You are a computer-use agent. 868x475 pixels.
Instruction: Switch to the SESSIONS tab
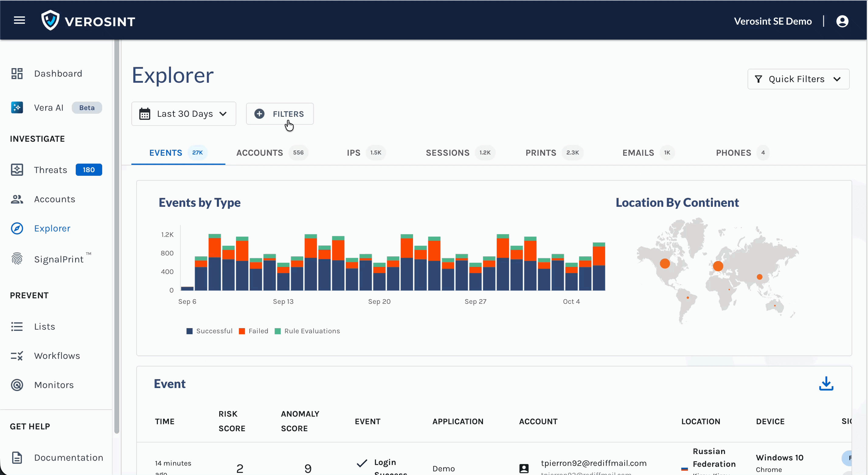447,153
